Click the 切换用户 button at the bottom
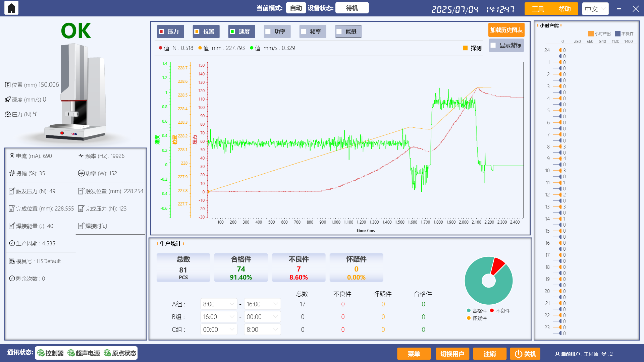Image resolution: width=644 pixels, height=362 pixels. pos(452,353)
